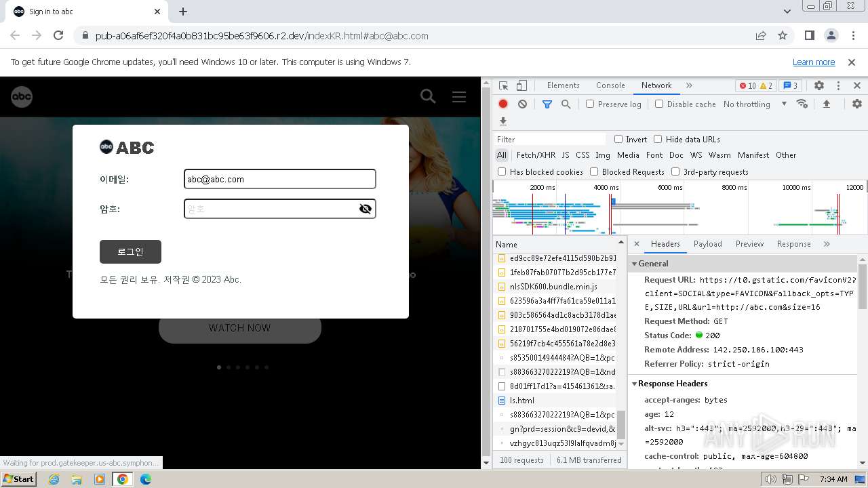Focus the email field with abc@abc.com
The width and height of the screenshot is (868, 488).
[279, 179]
